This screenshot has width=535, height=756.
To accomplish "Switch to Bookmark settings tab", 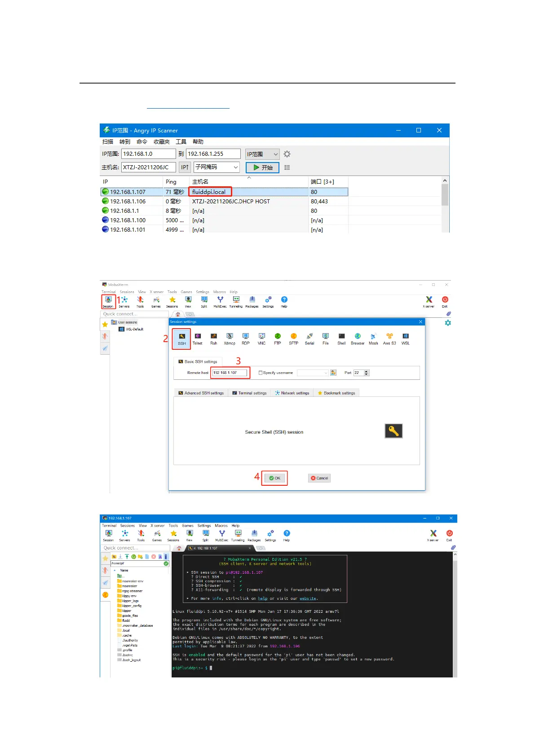I will (336, 393).
